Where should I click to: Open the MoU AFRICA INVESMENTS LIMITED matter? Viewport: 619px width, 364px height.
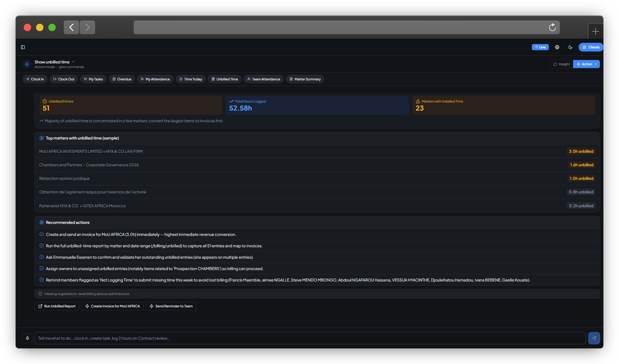click(91, 151)
